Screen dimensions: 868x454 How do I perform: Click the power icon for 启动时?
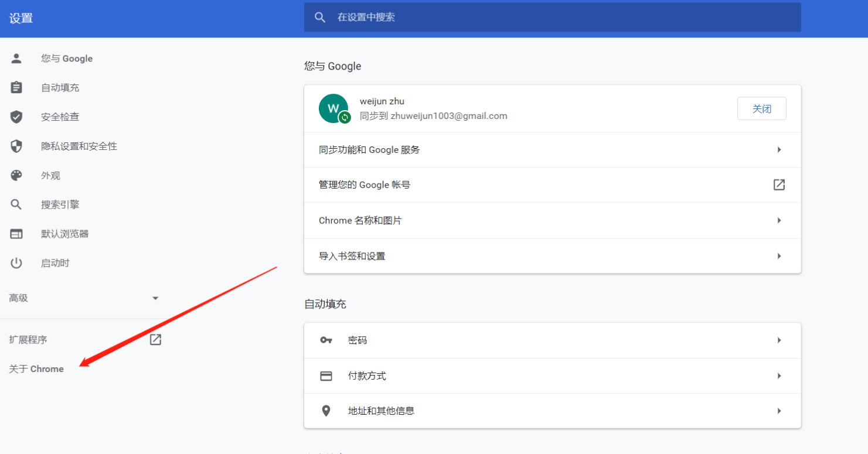click(16, 263)
